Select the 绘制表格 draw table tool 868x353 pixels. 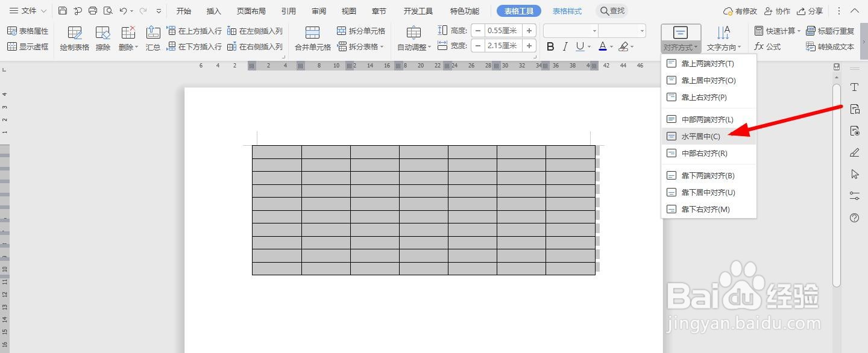click(75, 39)
